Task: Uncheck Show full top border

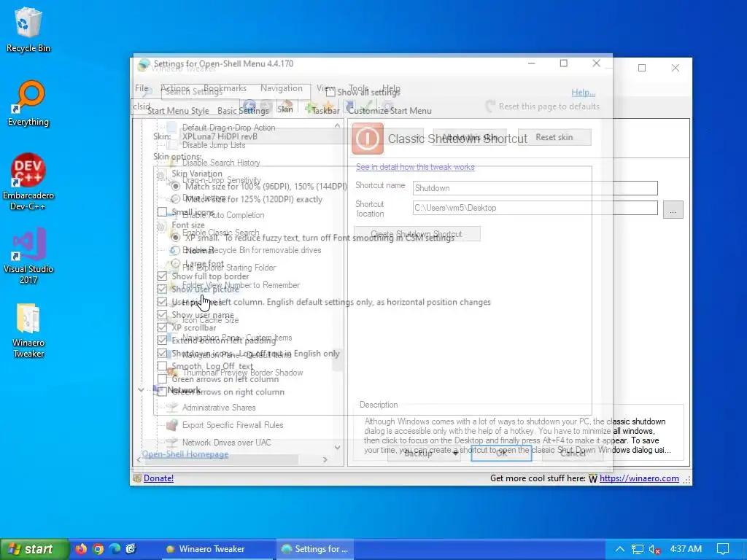Action: tap(162, 276)
